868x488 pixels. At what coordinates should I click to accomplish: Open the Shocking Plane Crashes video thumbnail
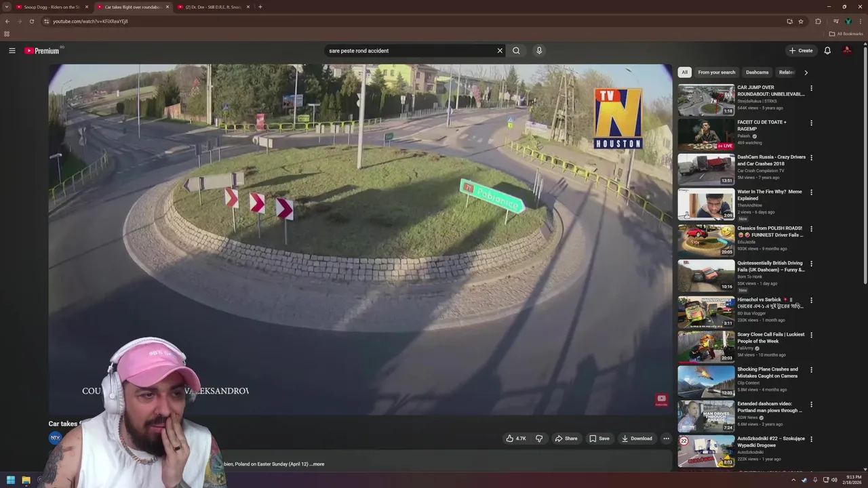pos(706,382)
